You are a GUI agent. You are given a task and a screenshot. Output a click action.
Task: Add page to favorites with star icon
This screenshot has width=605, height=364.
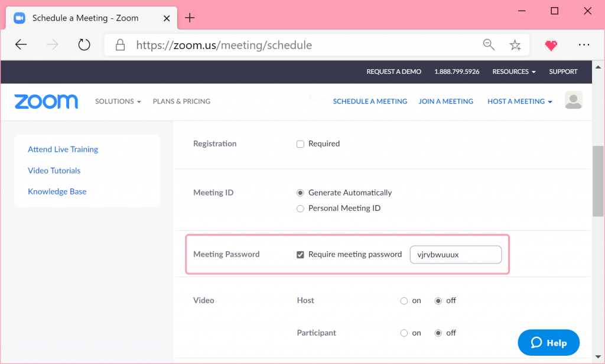515,45
